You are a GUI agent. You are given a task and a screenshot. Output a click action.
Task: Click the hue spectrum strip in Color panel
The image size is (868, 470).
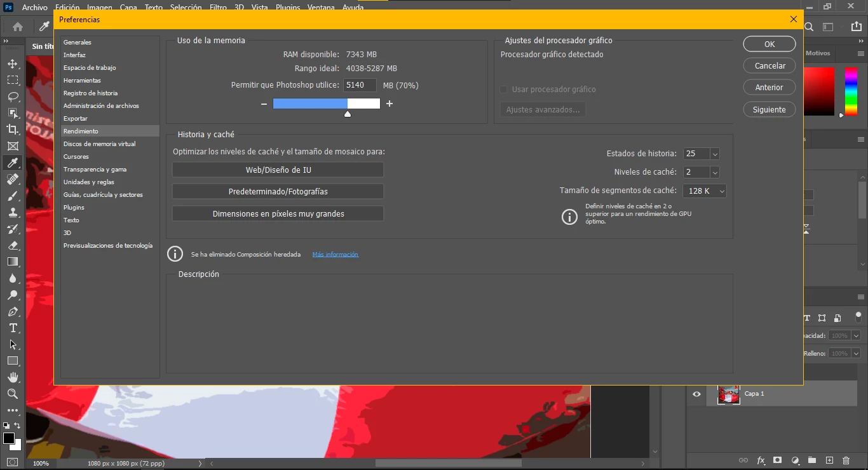pos(850,91)
